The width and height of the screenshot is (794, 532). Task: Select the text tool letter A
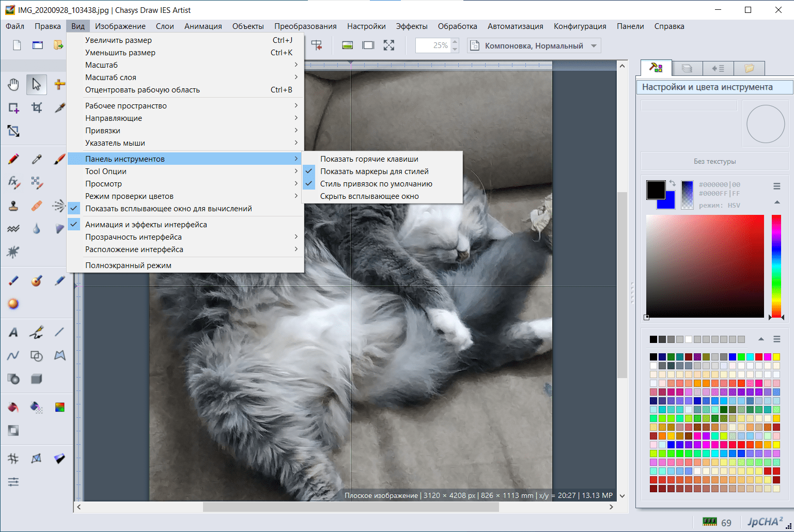tap(13, 332)
